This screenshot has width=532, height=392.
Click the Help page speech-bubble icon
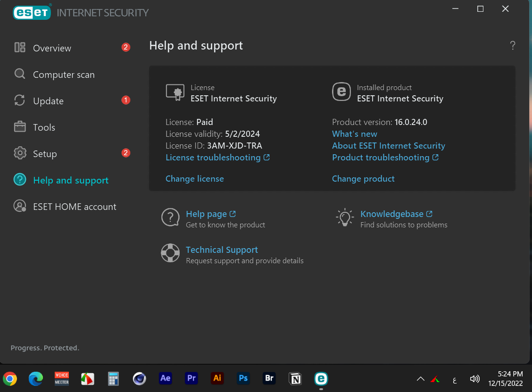(x=170, y=217)
